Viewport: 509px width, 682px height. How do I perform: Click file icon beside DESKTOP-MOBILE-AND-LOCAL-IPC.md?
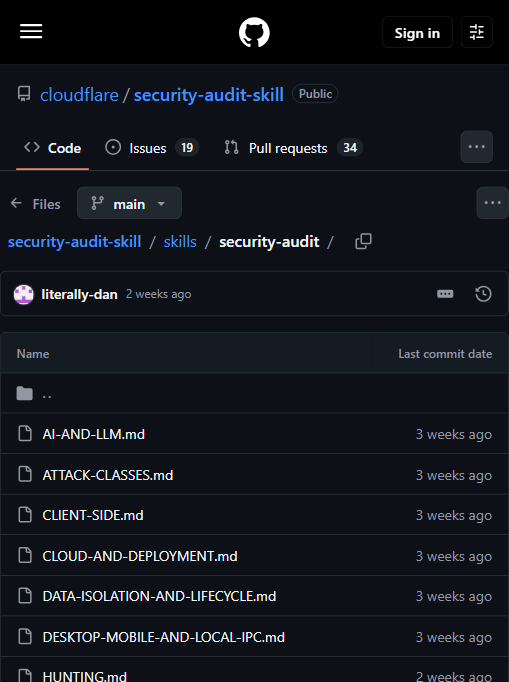pos(25,636)
